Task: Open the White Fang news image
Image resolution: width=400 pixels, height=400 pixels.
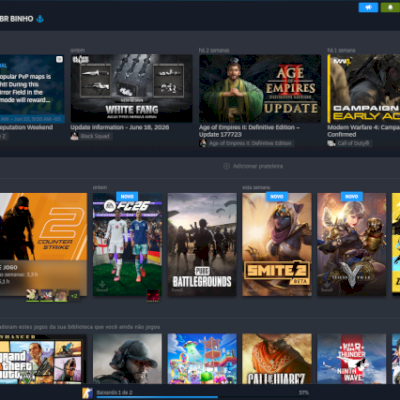Action: click(131, 88)
